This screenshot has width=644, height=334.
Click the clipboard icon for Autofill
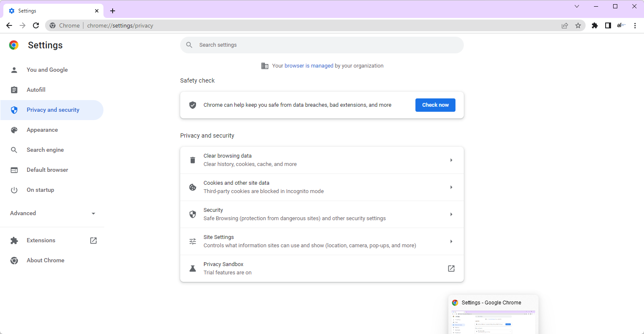(14, 90)
